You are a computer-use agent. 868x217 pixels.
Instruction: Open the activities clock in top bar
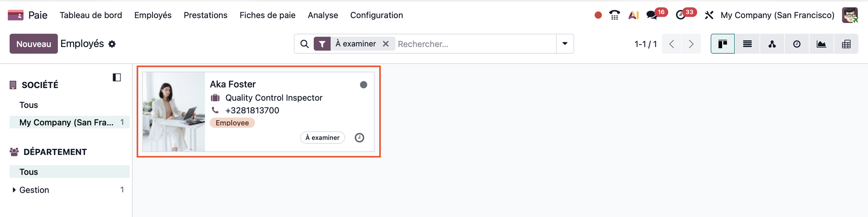tap(680, 15)
